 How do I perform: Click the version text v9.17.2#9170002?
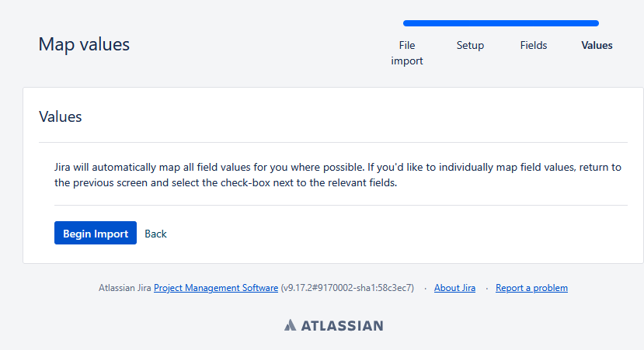point(347,288)
